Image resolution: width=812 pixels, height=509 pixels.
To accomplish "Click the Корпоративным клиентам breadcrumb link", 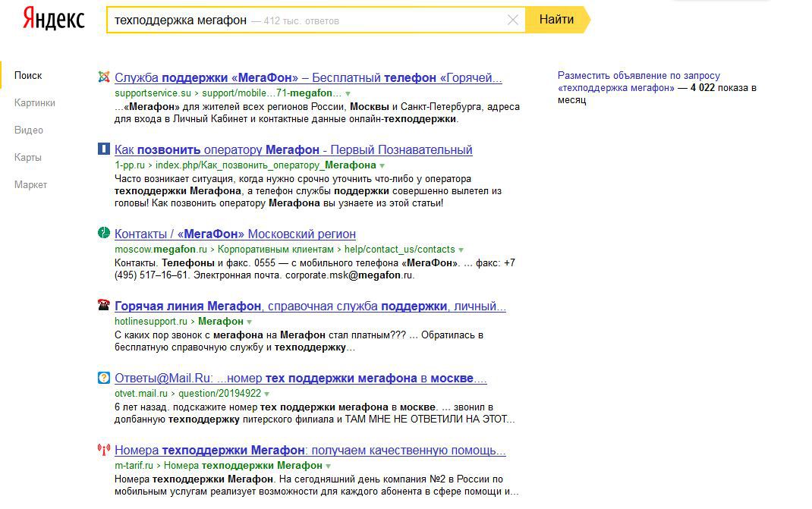I will click(275, 249).
